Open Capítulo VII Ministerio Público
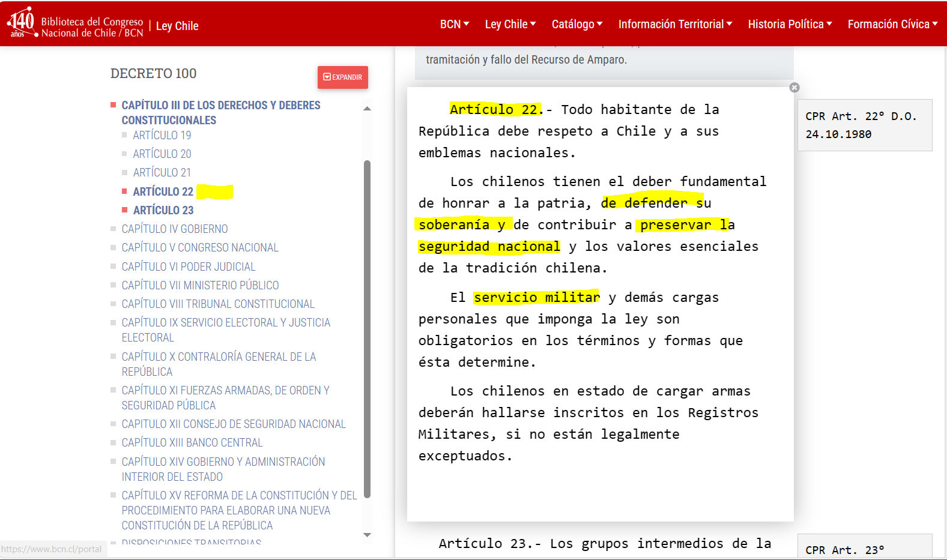This screenshot has width=947, height=560. coord(200,285)
